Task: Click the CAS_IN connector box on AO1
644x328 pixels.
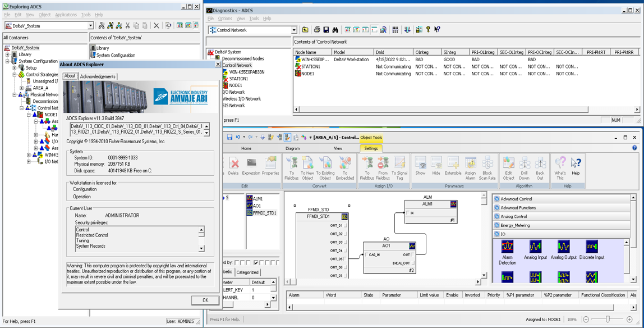Action: (x=366, y=255)
